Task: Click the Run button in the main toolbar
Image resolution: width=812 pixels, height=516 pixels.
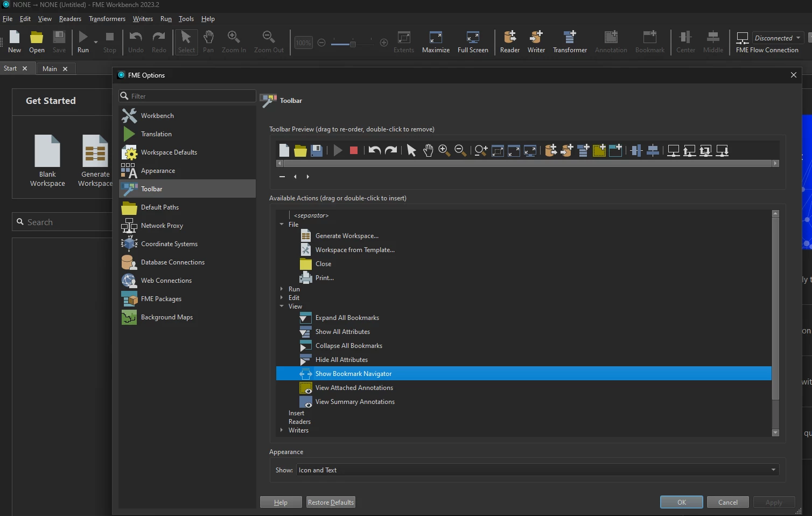Action: [83, 42]
